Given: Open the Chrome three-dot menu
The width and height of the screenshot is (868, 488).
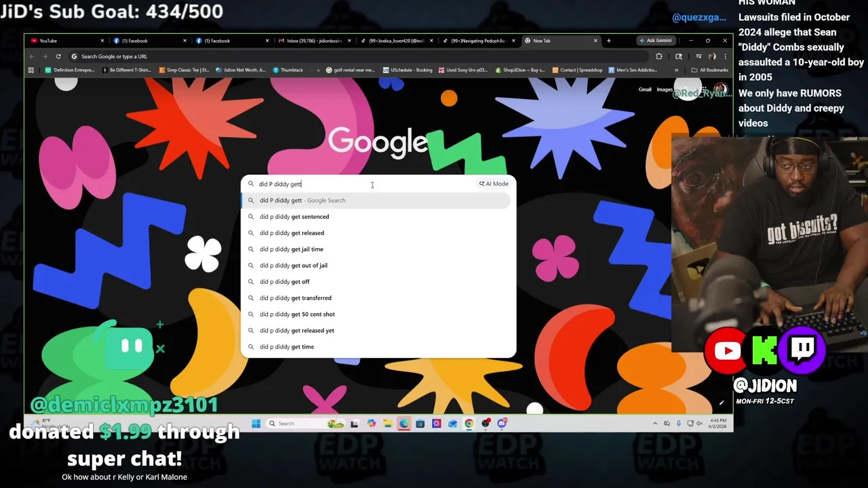Looking at the screenshot, I should [725, 56].
